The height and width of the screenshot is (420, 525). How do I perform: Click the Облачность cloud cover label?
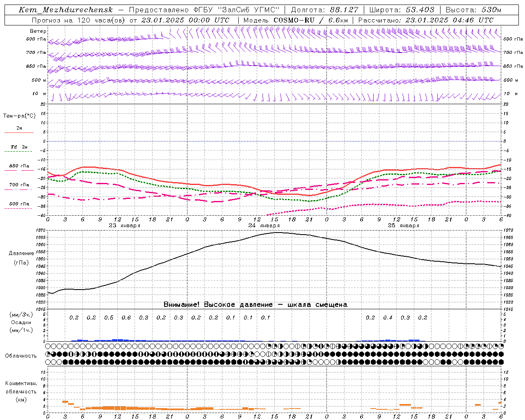[21, 356]
